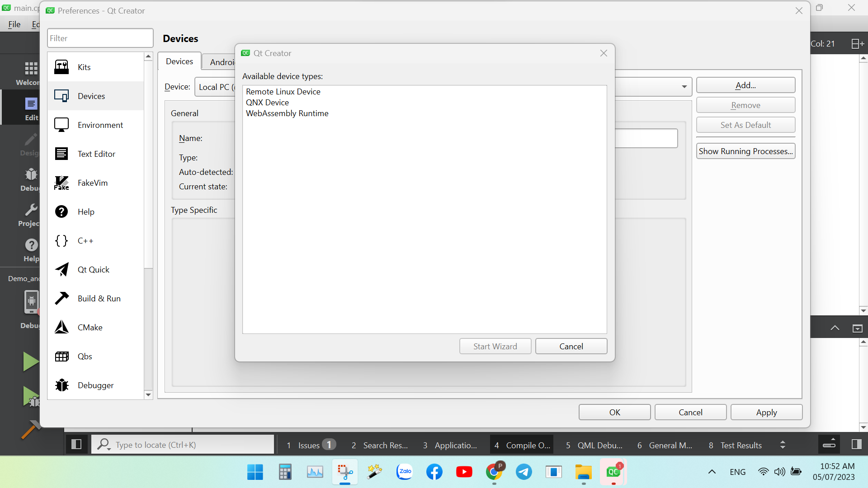Click the Filter input field
This screenshot has width=868, height=488.
click(x=100, y=38)
